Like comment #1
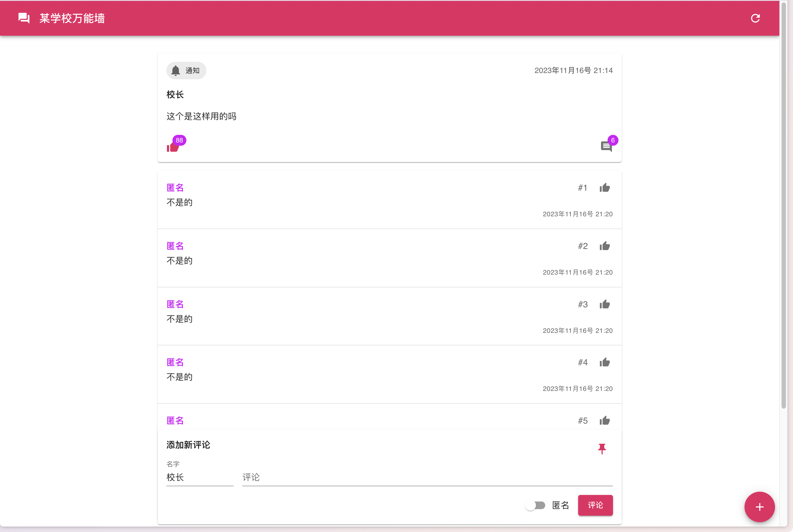This screenshot has width=793, height=532. pos(604,188)
